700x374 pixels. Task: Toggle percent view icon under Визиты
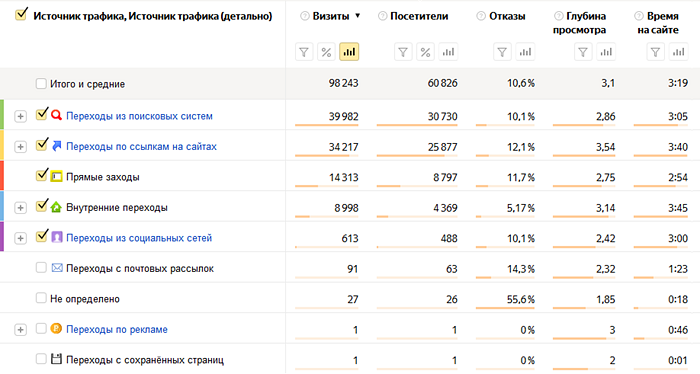coord(326,52)
